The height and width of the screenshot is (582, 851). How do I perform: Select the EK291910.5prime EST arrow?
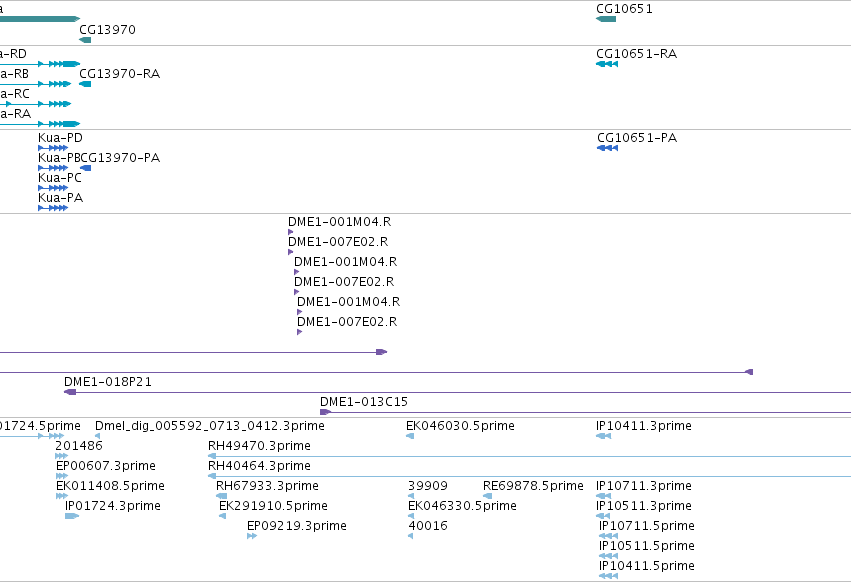pos(223,516)
